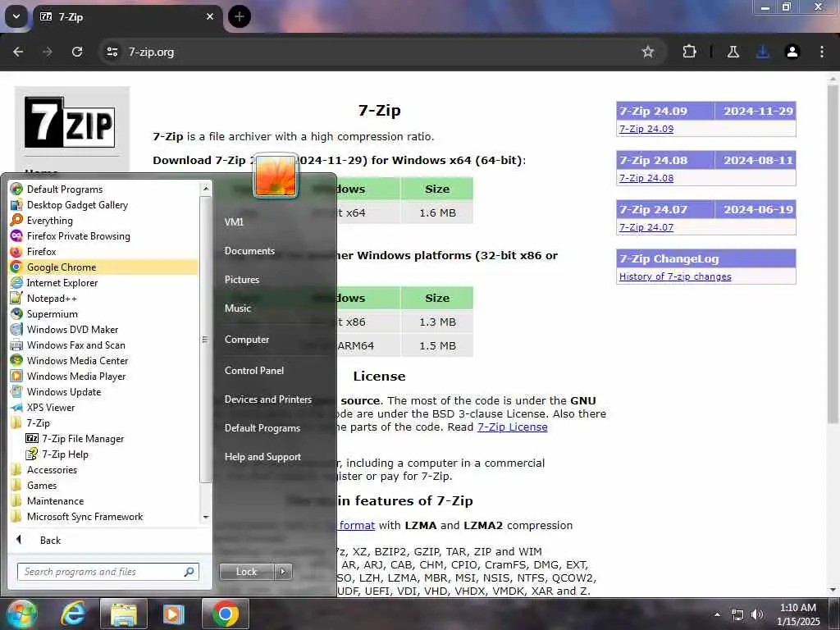
Task: Click the 7-Zip 24.07 link
Action: point(646,228)
